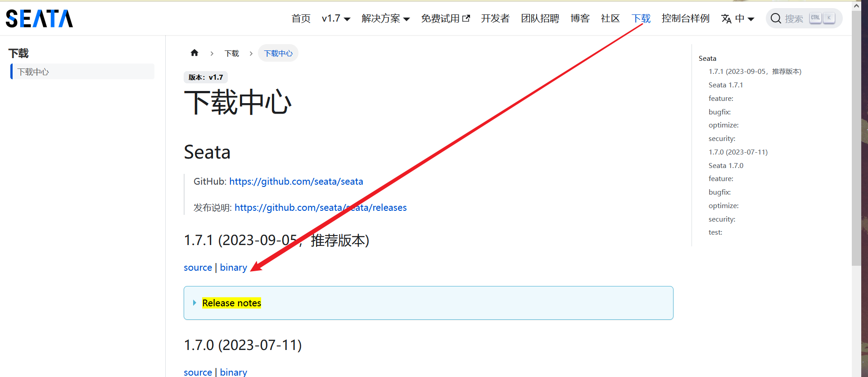The width and height of the screenshot is (868, 377).
Task: Jump to 1.7.0 (2023-07-11) in contents
Action: tap(738, 152)
